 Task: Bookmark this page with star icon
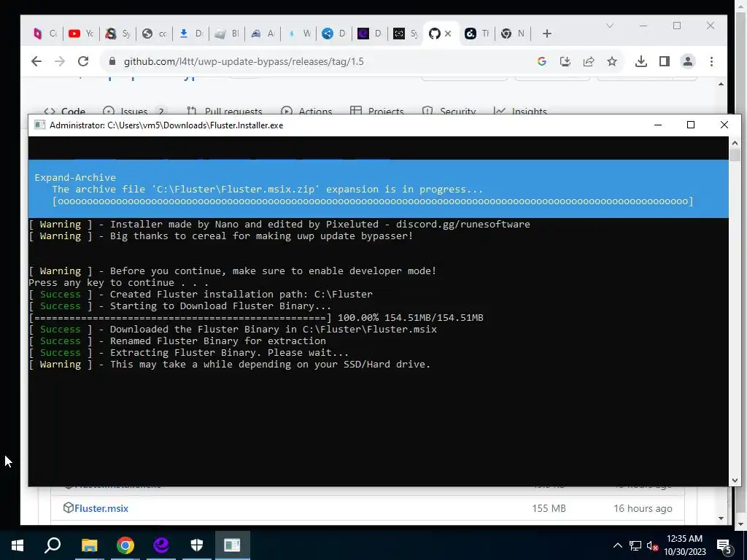tap(612, 61)
